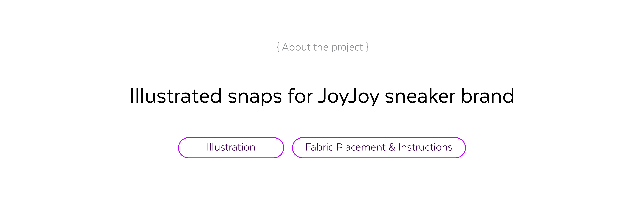Viewport: 644px width, 207px height.
Task: Click the Illustrated snaps heading text
Action: [322, 96]
